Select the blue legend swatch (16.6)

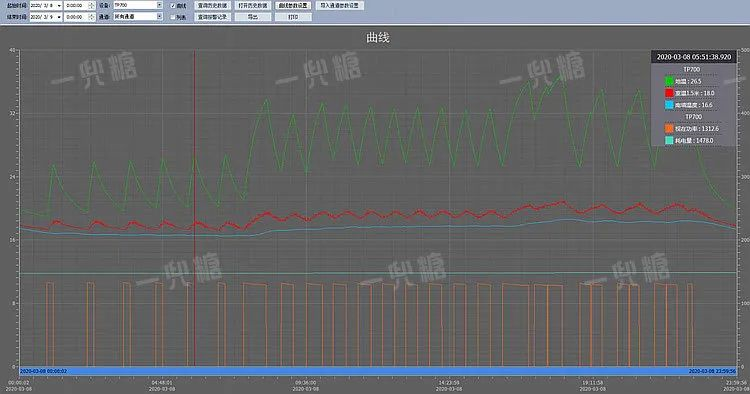tap(669, 105)
